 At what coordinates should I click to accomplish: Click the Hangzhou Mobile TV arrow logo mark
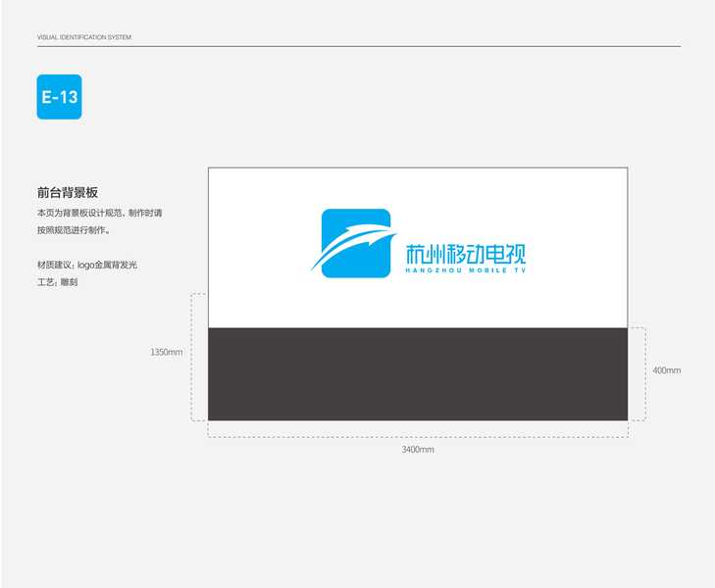[354, 244]
